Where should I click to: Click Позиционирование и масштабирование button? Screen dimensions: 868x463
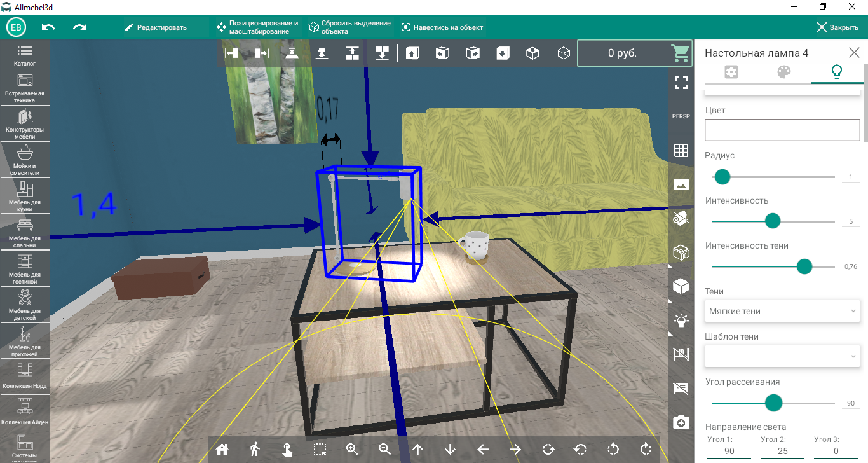(257, 27)
